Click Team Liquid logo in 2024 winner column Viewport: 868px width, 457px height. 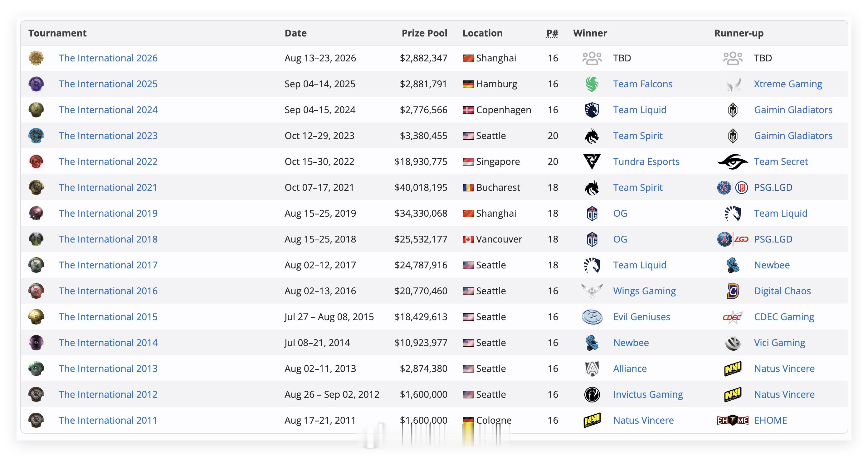point(592,110)
